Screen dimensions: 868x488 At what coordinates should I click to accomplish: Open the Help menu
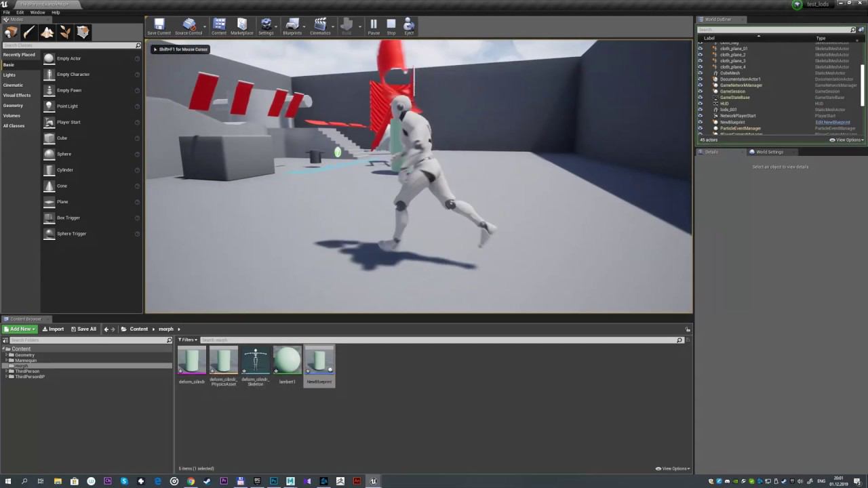click(56, 12)
